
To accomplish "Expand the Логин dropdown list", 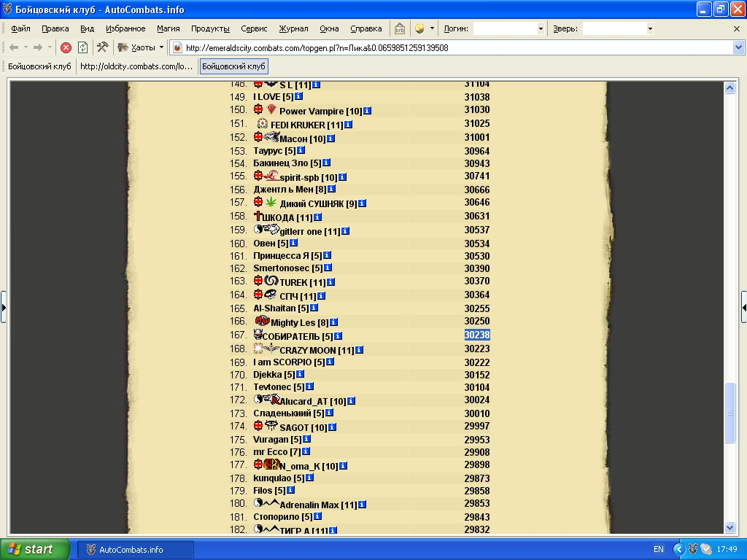I will 541,28.
